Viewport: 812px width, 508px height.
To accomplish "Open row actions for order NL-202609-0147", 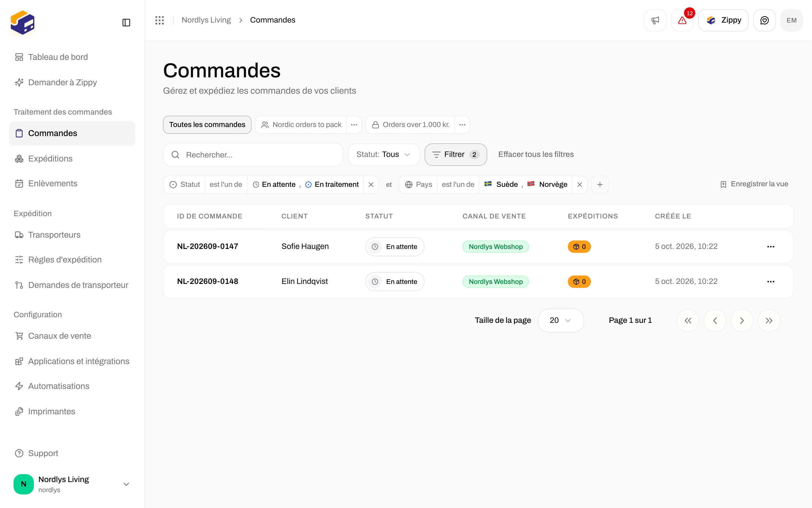I will [771, 247].
